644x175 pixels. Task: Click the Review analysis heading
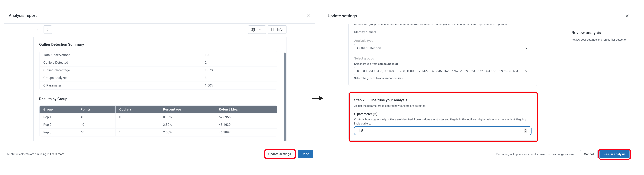click(x=586, y=33)
